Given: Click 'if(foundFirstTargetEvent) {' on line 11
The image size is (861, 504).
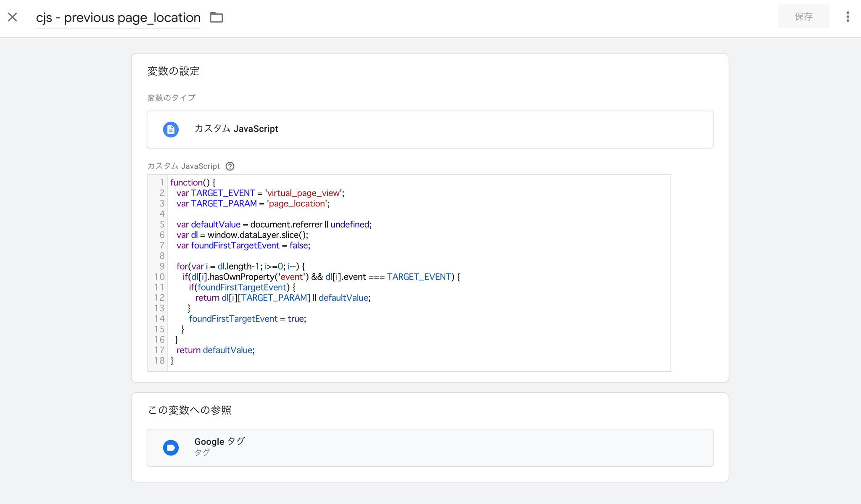Looking at the screenshot, I should (242, 288).
